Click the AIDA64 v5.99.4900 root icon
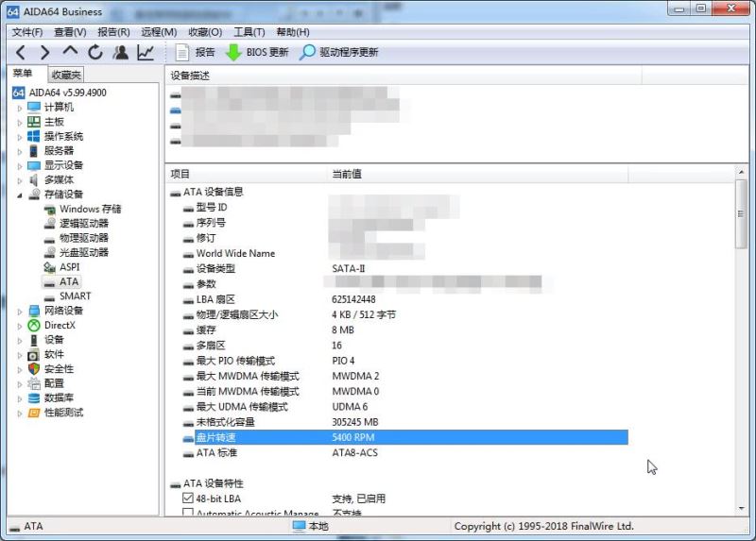 point(18,93)
